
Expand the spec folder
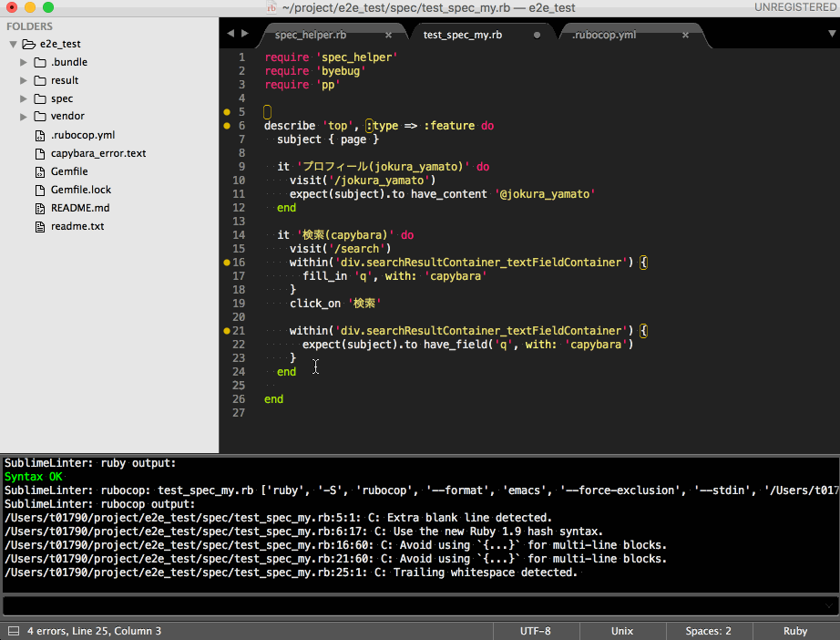coord(24,98)
